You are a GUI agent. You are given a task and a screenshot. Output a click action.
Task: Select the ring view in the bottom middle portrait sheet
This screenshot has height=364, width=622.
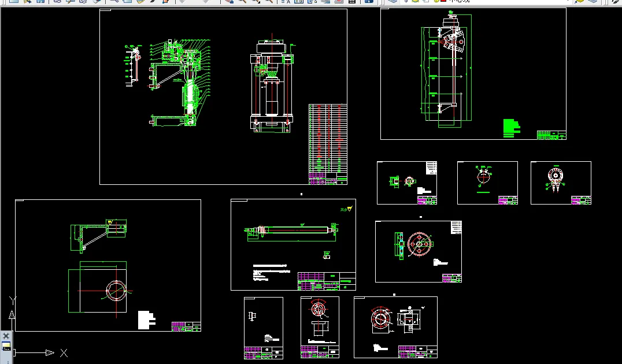click(x=319, y=309)
